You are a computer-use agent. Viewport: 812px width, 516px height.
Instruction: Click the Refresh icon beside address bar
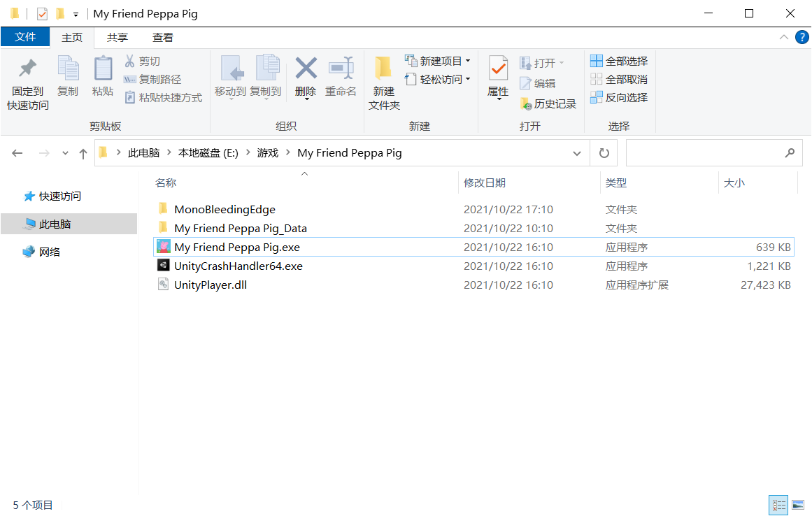pos(604,153)
